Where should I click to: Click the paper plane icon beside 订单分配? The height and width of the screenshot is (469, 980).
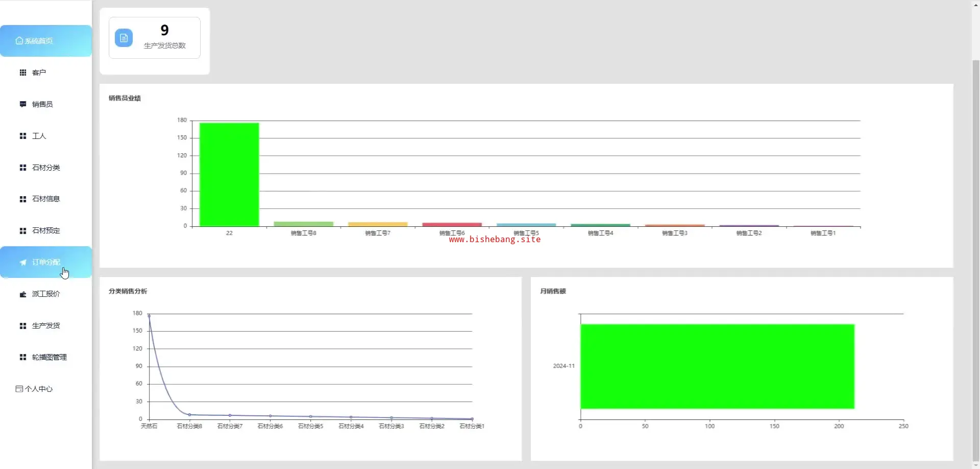(x=23, y=263)
